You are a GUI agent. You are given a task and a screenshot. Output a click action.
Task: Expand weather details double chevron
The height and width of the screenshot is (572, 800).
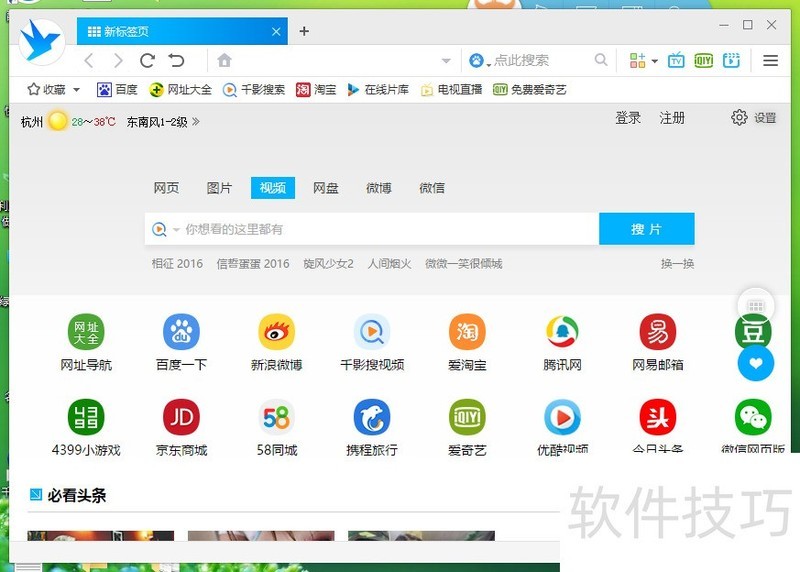pyautogui.click(x=196, y=121)
